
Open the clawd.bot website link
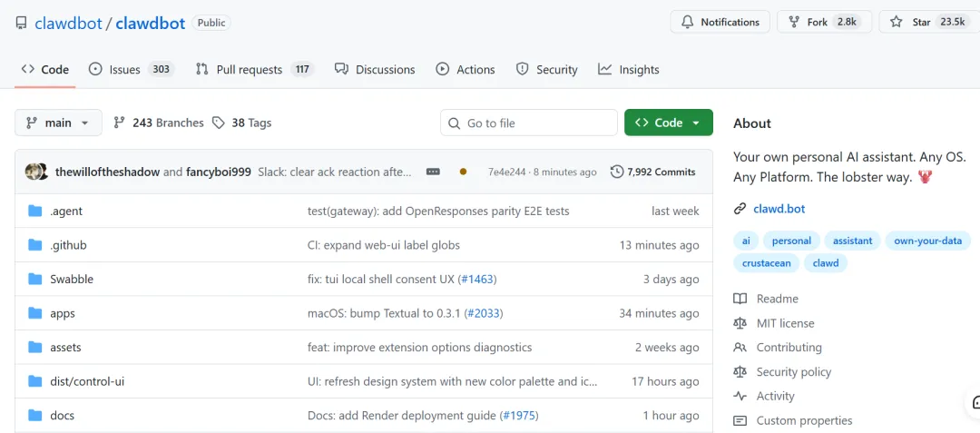pyautogui.click(x=779, y=209)
